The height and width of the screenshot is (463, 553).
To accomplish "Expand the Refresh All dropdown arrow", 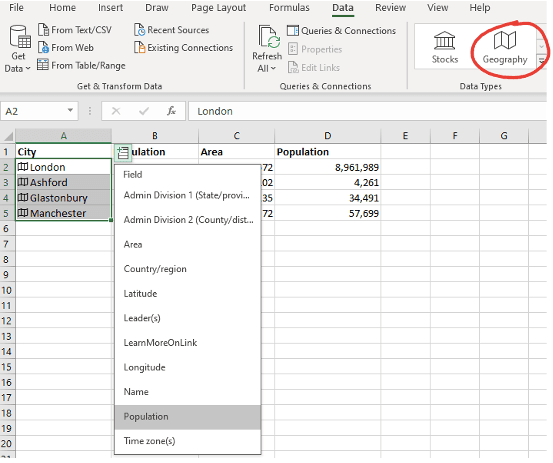I will pos(273,68).
